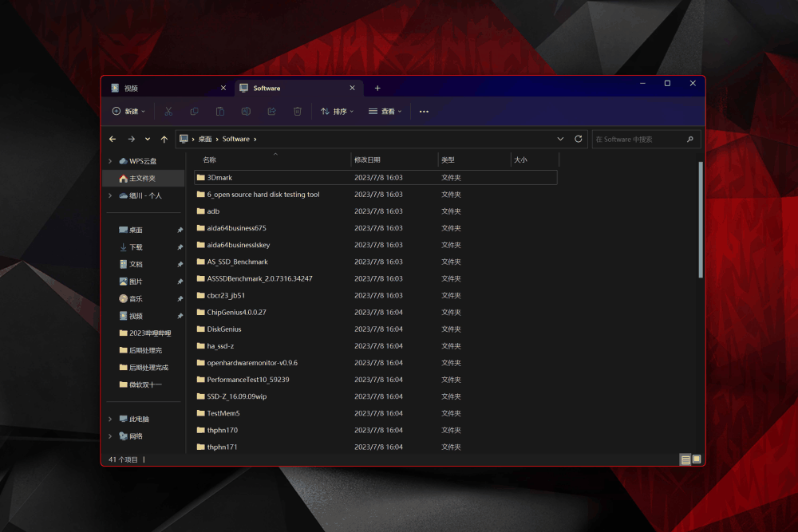Expand the 此电脑 tree node
Viewport: 798px width, 532px height.
(110, 419)
